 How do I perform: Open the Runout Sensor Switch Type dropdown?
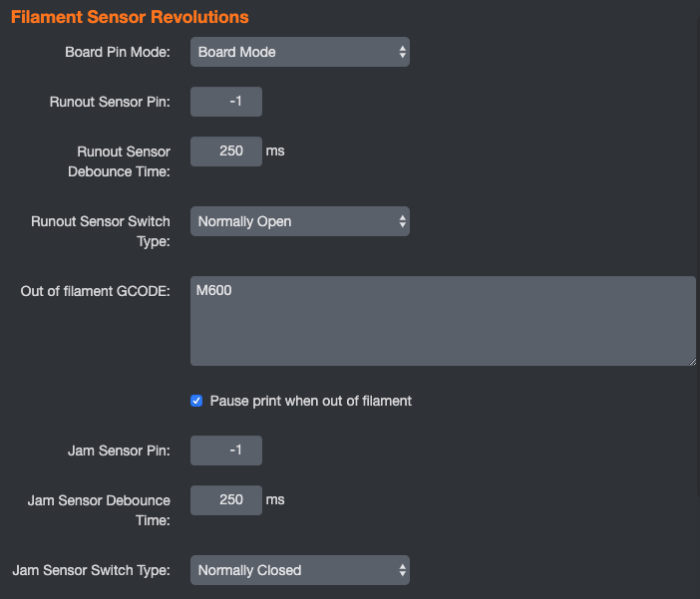pos(299,221)
